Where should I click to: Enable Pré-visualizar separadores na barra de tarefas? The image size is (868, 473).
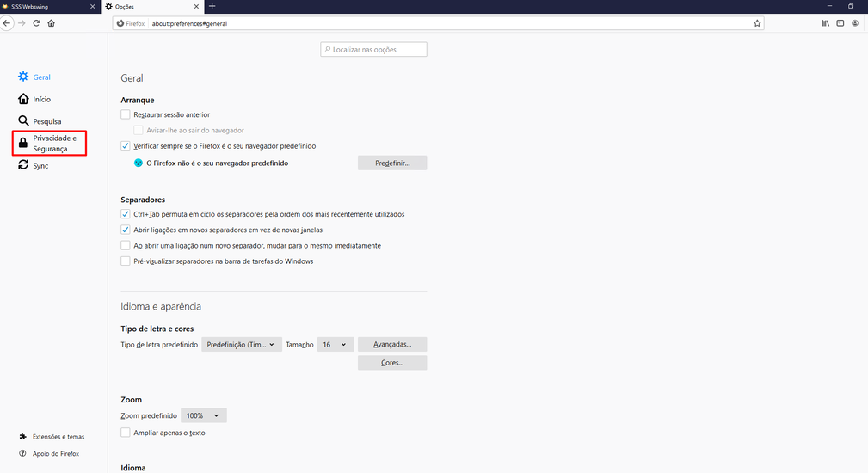pyautogui.click(x=126, y=261)
